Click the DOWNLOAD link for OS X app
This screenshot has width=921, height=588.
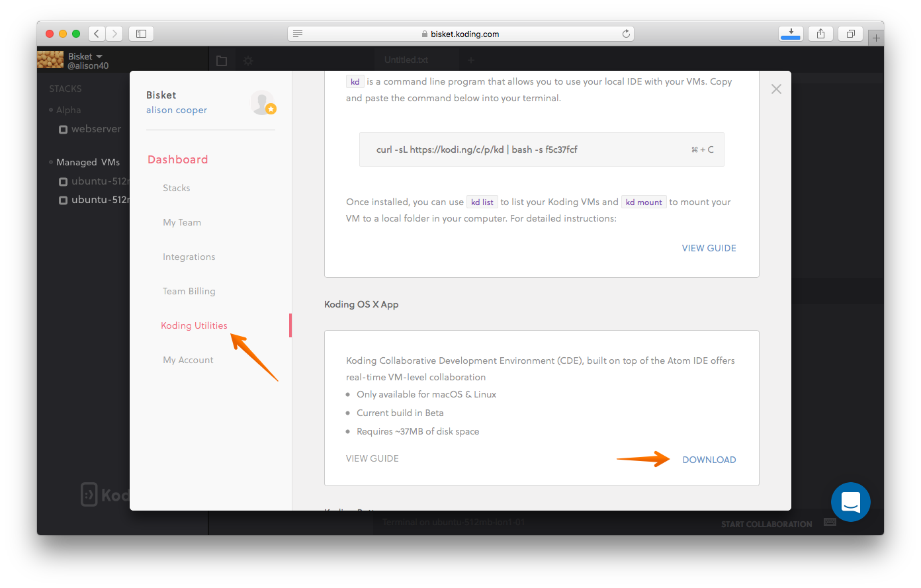(x=709, y=460)
